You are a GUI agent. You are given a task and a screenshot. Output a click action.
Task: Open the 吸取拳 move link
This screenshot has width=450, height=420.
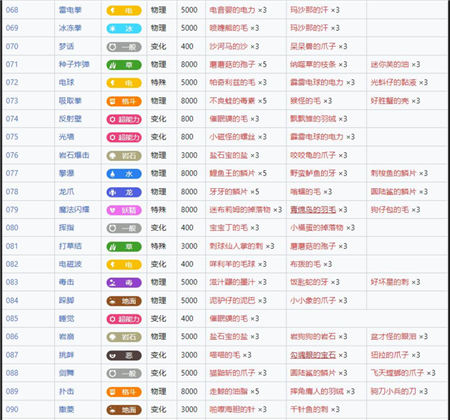click(x=70, y=101)
